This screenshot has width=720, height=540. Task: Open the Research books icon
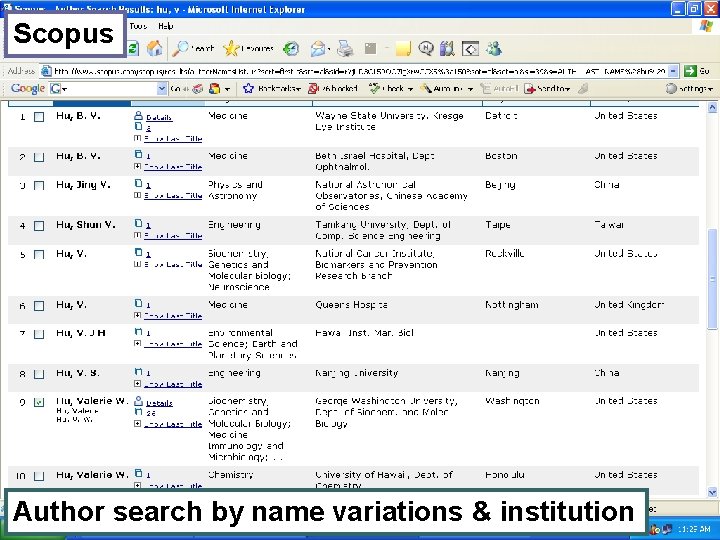(447, 48)
